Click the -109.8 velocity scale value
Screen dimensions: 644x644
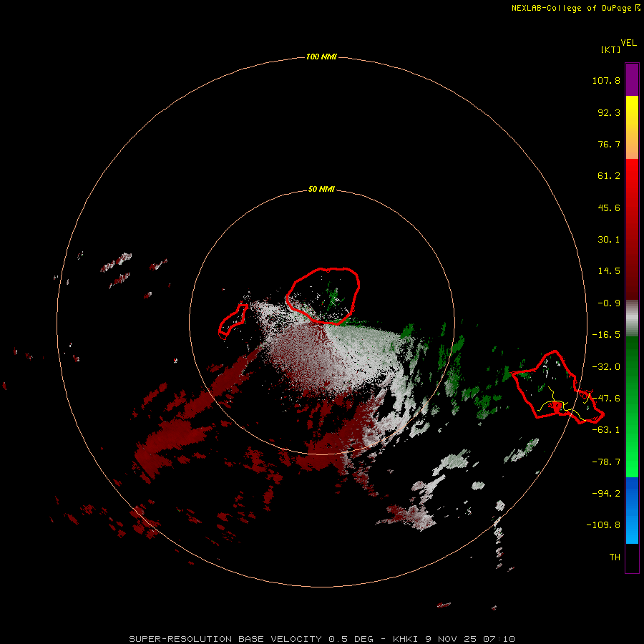(x=603, y=525)
